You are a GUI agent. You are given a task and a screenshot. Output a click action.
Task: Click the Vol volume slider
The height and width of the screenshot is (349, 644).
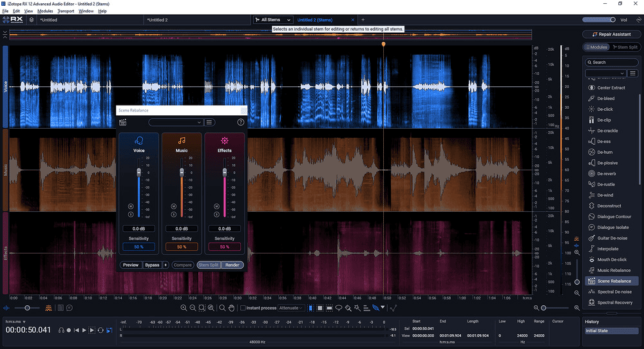[599, 20]
